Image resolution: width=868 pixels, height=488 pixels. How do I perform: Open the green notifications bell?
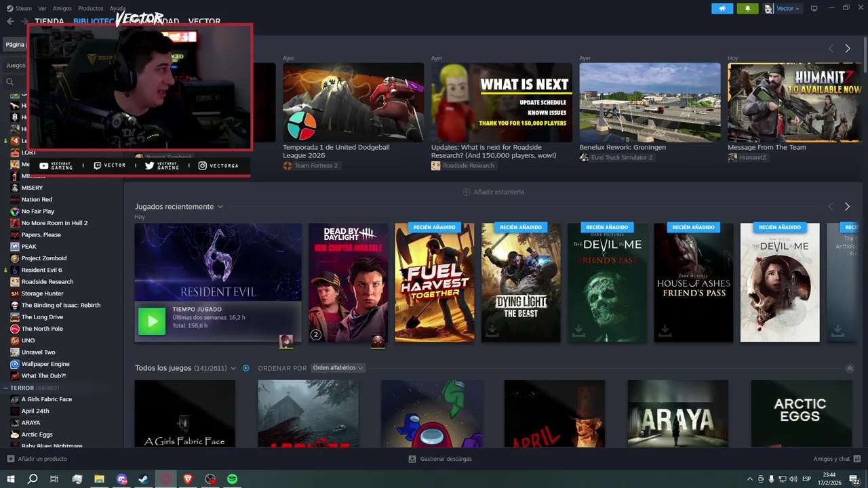[x=748, y=8]
